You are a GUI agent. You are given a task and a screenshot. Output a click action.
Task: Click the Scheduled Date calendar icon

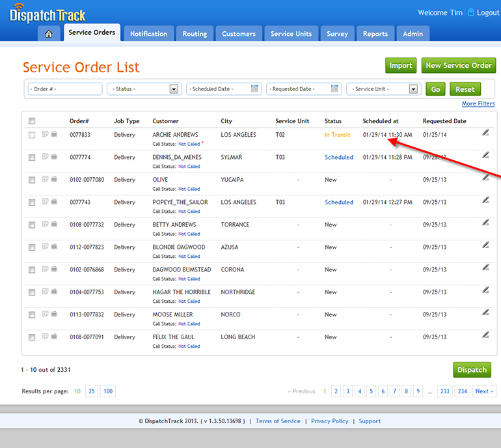point(255,89)
